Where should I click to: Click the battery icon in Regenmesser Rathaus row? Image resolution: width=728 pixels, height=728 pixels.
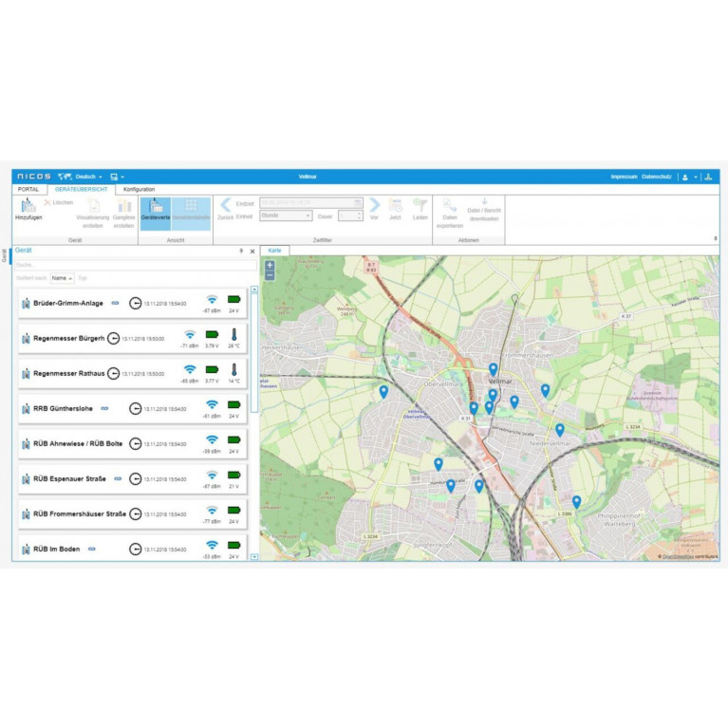click(x=213, y=369)
